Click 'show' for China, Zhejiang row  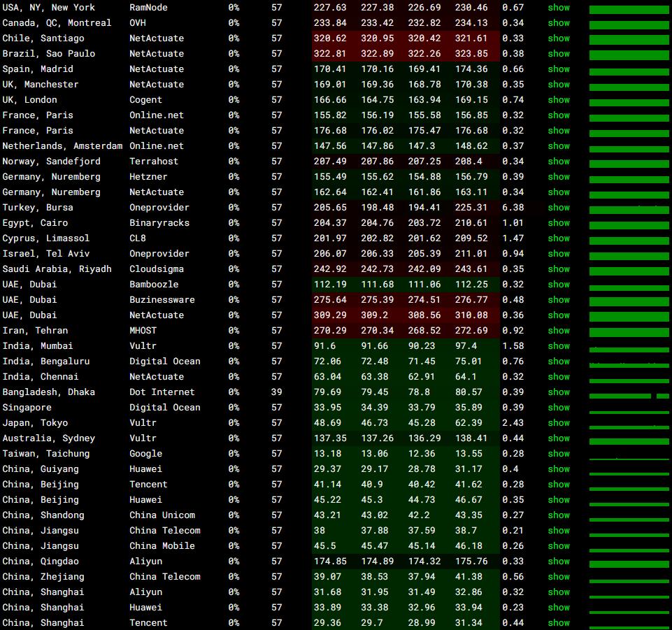(559, 577)
